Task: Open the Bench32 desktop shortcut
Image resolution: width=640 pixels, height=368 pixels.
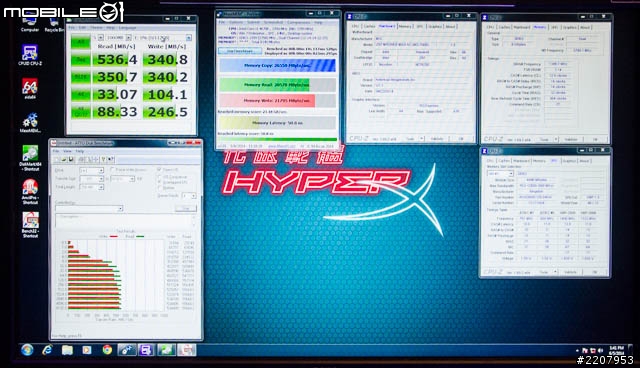Action: click(30, 225)
